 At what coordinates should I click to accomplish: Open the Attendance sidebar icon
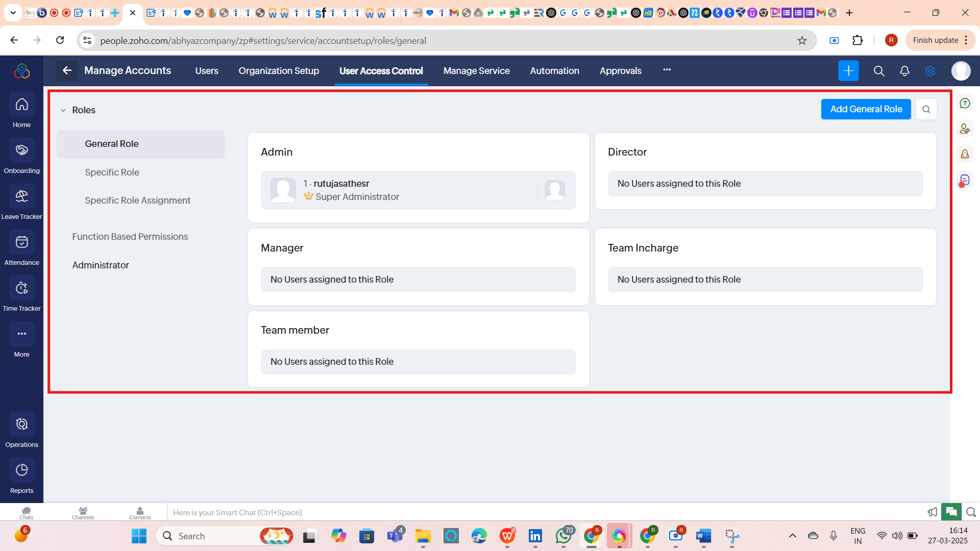[21, 242]
